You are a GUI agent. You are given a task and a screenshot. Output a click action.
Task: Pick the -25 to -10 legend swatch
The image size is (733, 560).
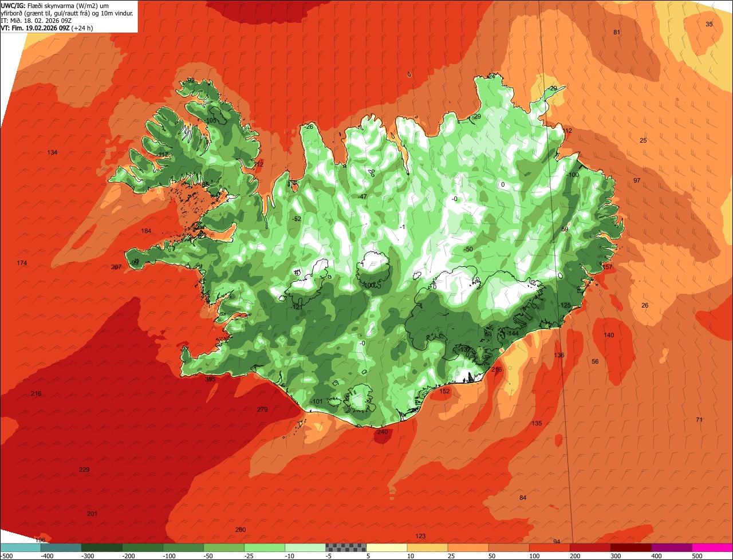(264, 547)
